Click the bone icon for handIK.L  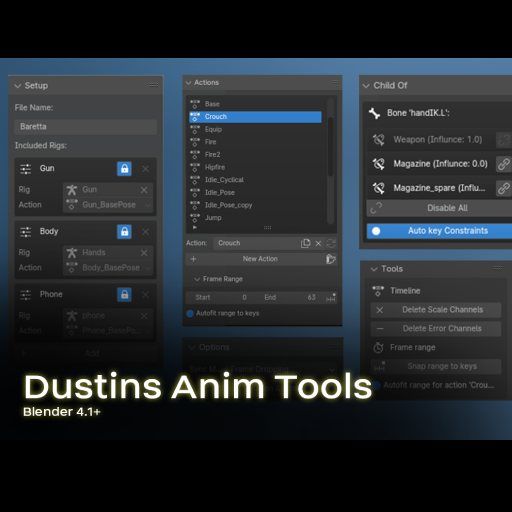pos(374,113)
